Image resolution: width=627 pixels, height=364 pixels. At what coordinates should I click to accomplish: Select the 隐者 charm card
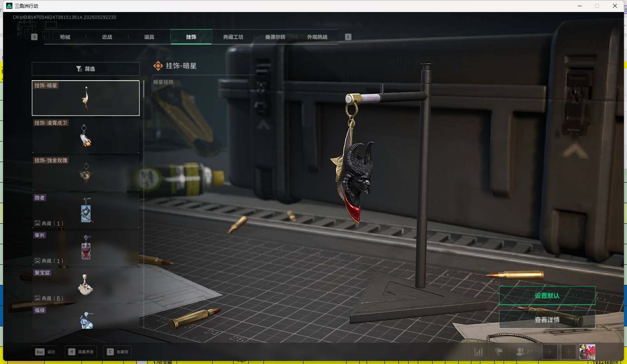tap(86, 210)
